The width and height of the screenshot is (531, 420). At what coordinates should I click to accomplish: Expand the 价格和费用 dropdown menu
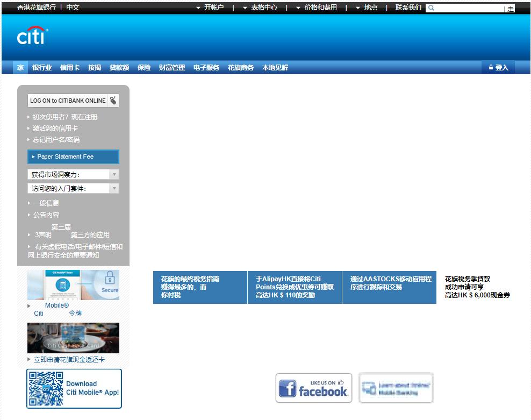[317, 8]
